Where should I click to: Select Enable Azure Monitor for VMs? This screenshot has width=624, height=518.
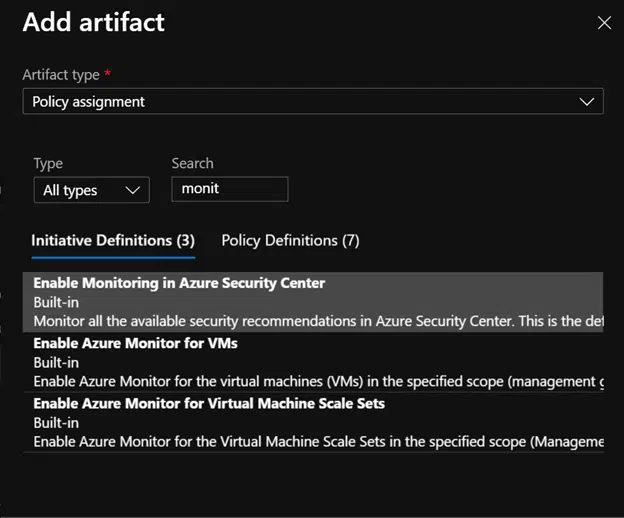point(313,362)
